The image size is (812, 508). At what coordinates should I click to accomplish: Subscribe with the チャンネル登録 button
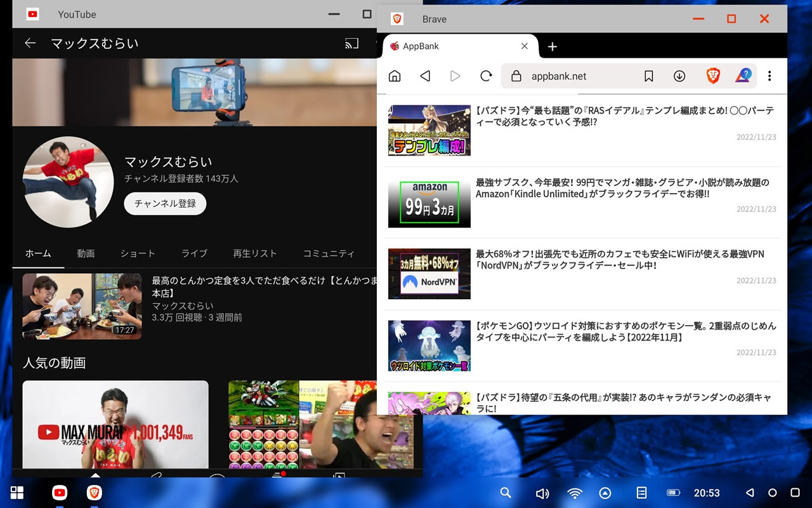point(165,204)
